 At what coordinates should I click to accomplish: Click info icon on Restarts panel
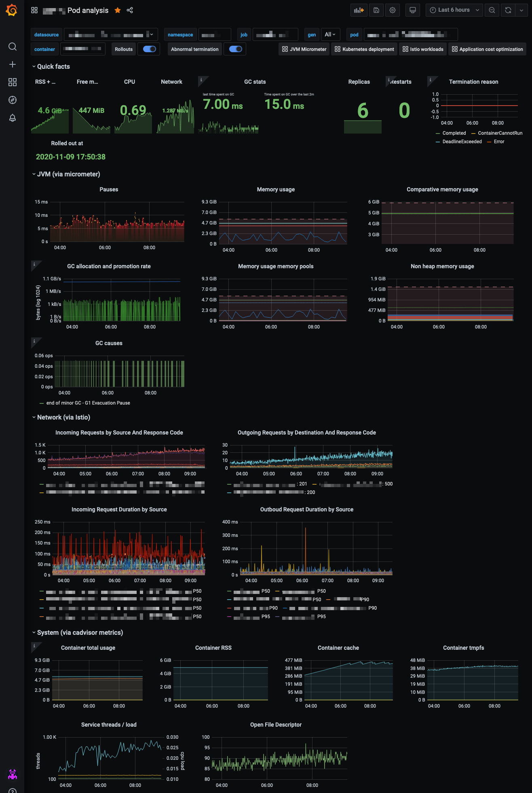click(388, 80)
